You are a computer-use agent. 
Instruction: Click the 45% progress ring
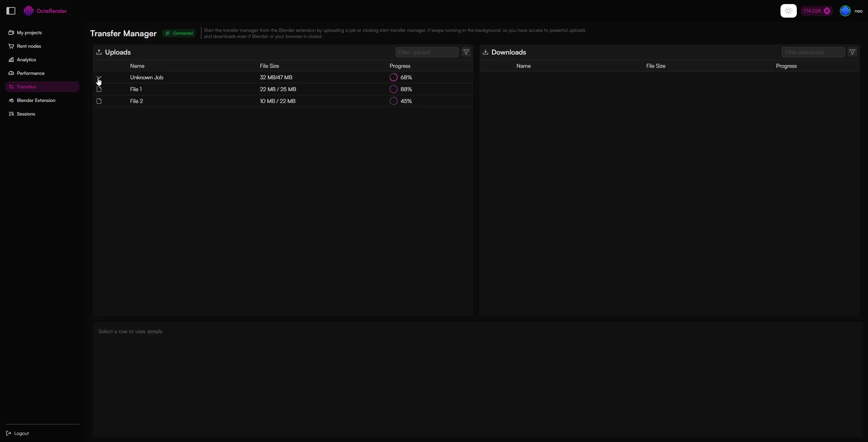click(393, 101)
